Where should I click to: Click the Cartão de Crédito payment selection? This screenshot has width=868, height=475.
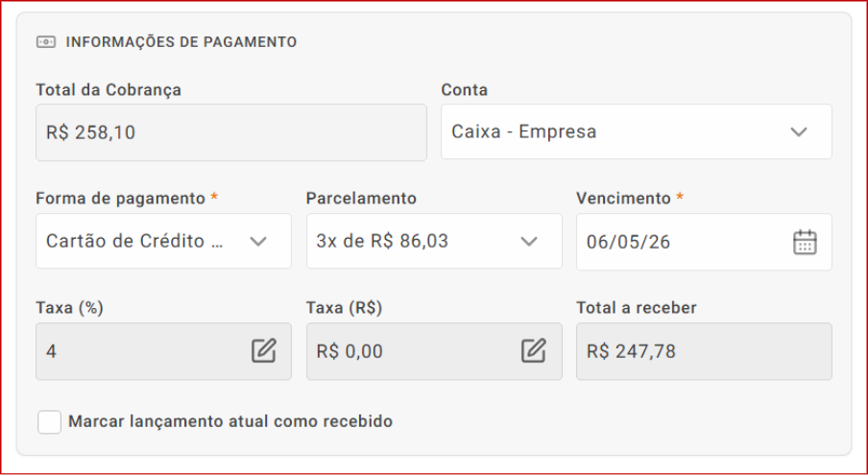tap(163, 241)
